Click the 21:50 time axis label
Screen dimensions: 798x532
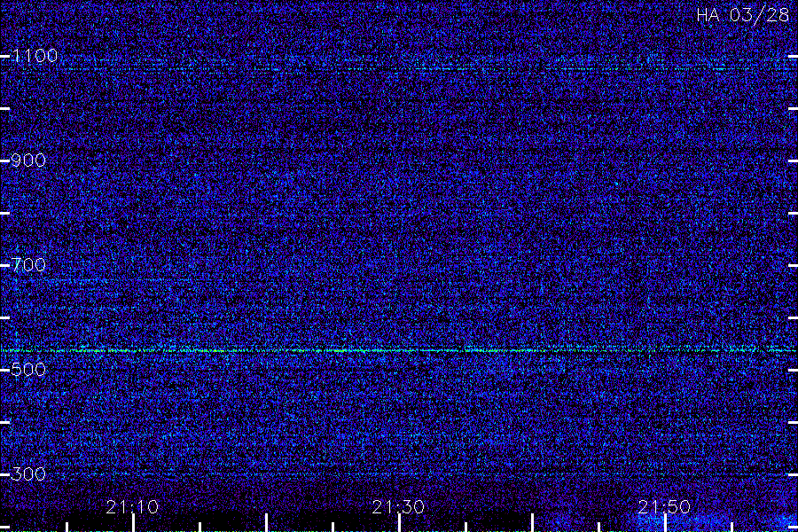click(x=664, y=506)
